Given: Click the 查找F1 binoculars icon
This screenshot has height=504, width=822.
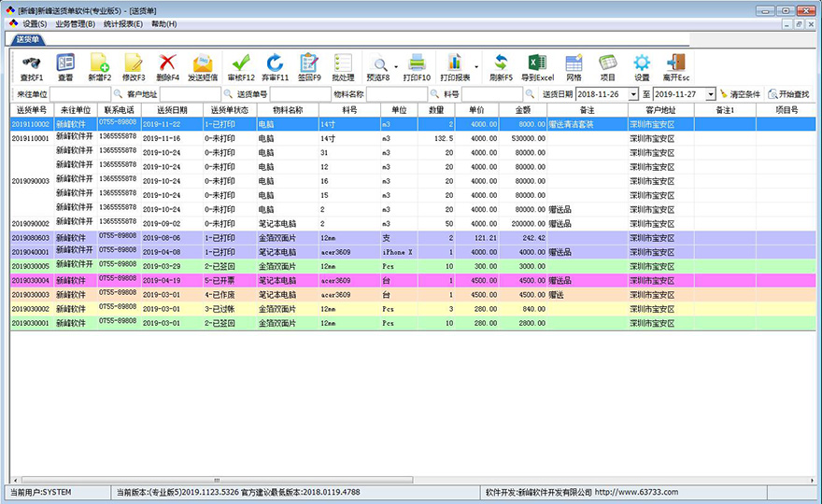Looking at the screenshot, I should tap(32, 63).
